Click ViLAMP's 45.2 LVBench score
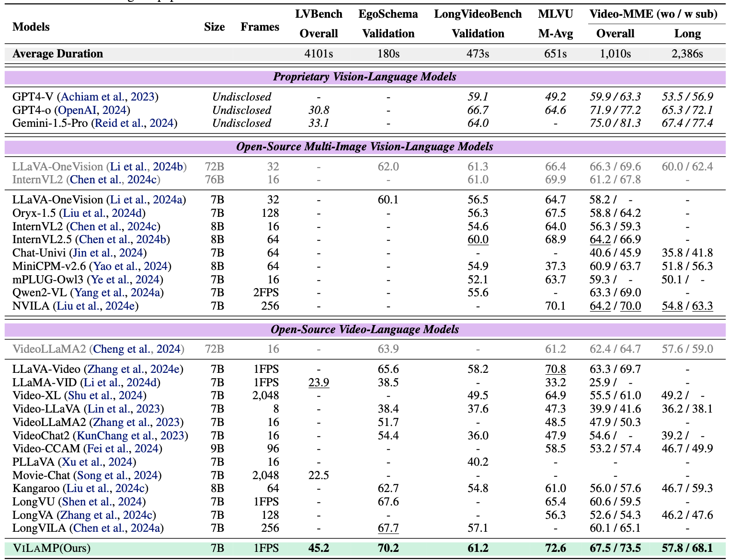This screenshot has height=560, width=729. [x=319, y=548]
